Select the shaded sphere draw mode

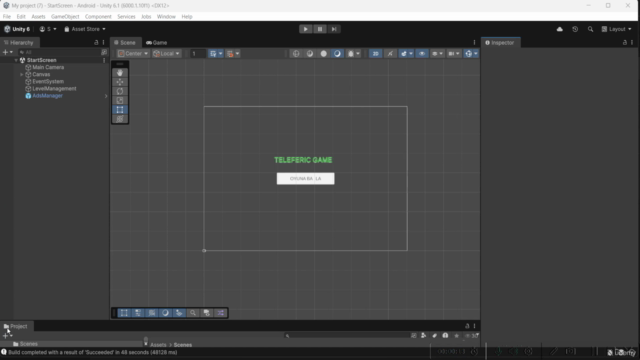(323, 53)
